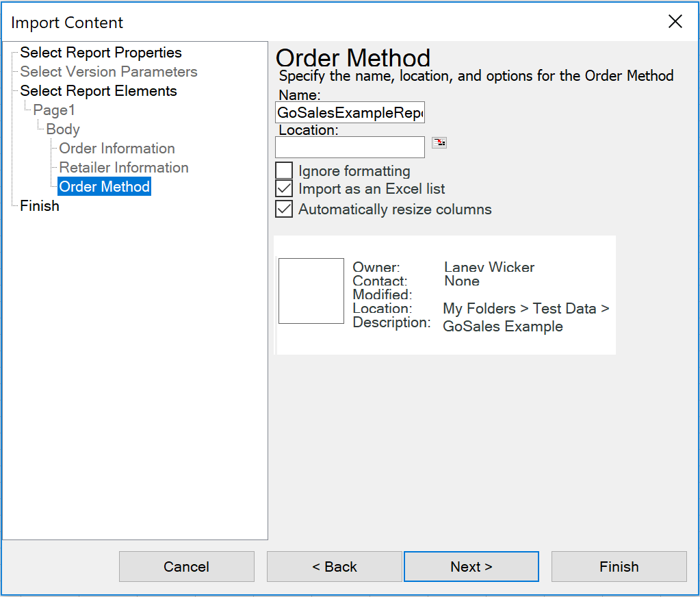This screenshot has height=597, width=700.
Task: Toggle Automatically resize columns checkbox
Action: [x=284, y=209]
